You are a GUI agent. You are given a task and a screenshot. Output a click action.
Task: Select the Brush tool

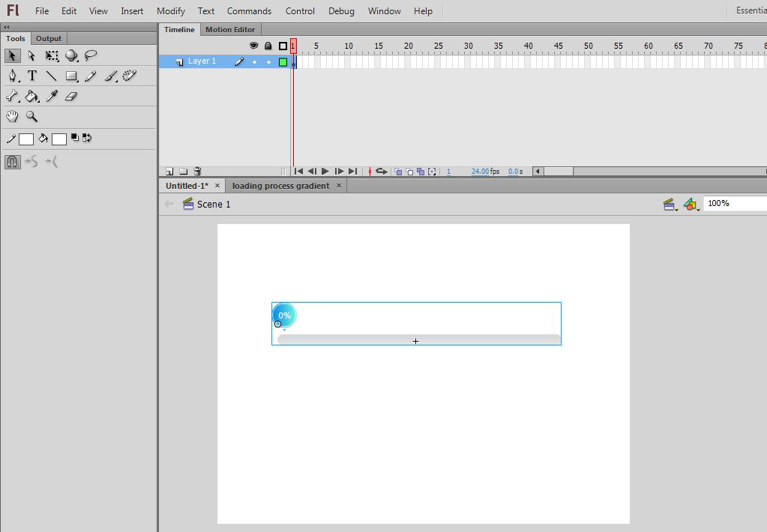[x=111, y=76]
